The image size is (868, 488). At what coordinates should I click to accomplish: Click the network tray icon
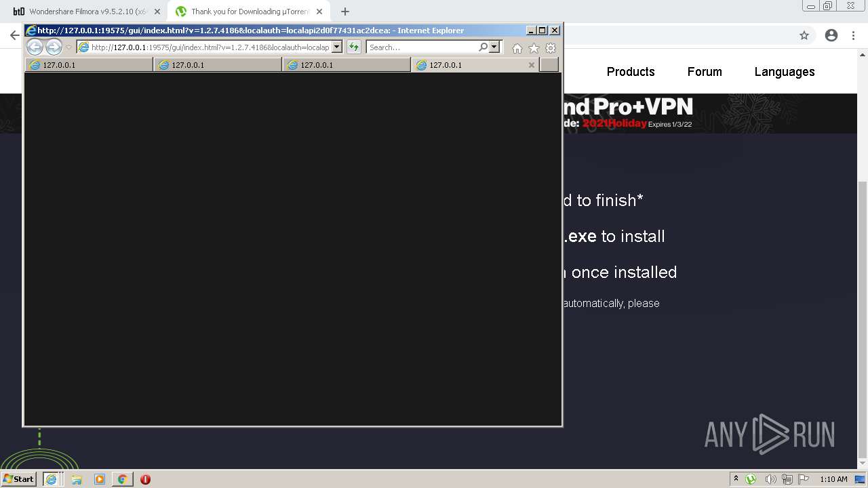point(787,479)
